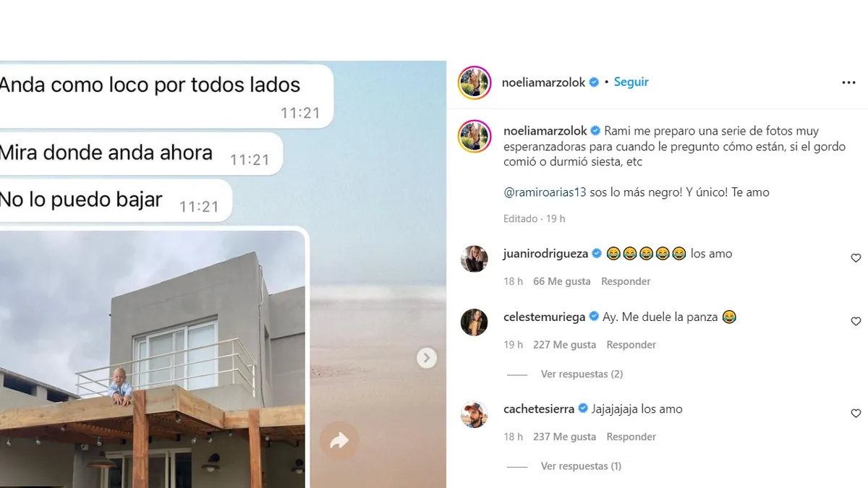
Task: Expand Ver respuestas (2) under celestemuriega
Action: [x=582, y=374]
